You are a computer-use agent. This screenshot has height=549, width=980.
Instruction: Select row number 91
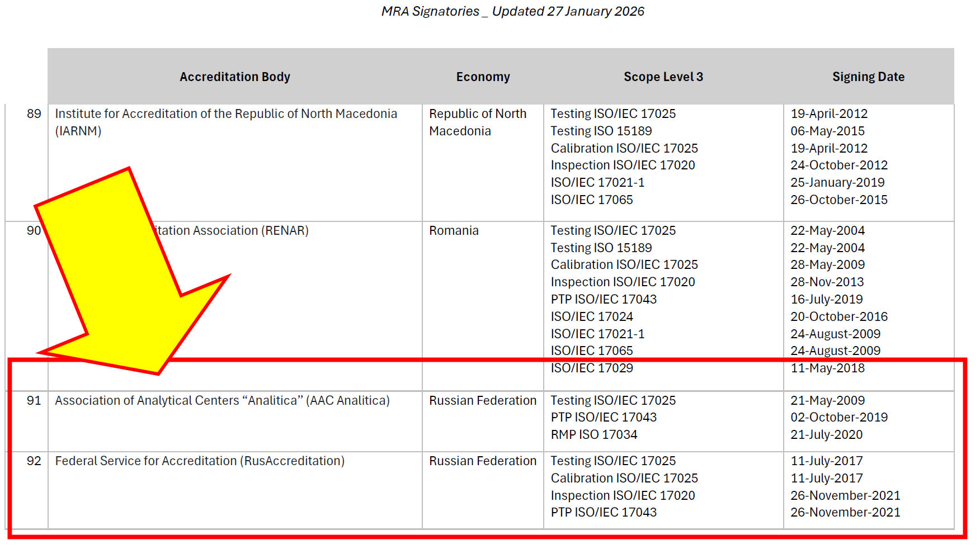(34, 400)
